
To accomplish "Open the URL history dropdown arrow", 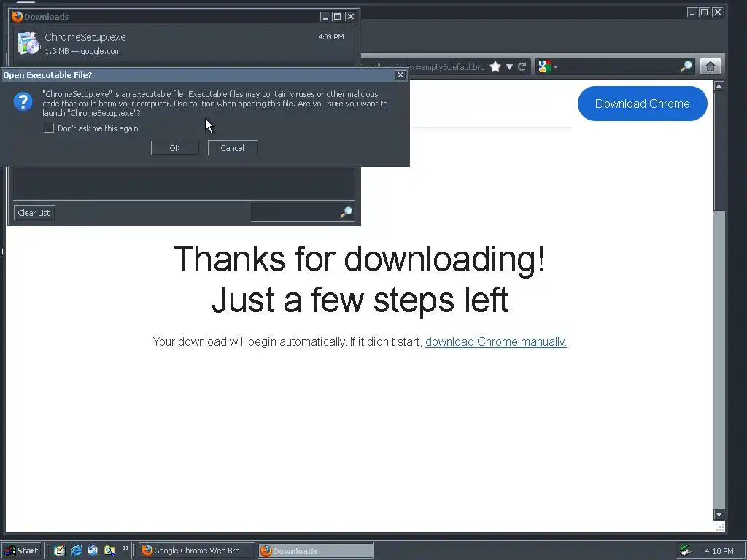I will [x=509, y=66].
